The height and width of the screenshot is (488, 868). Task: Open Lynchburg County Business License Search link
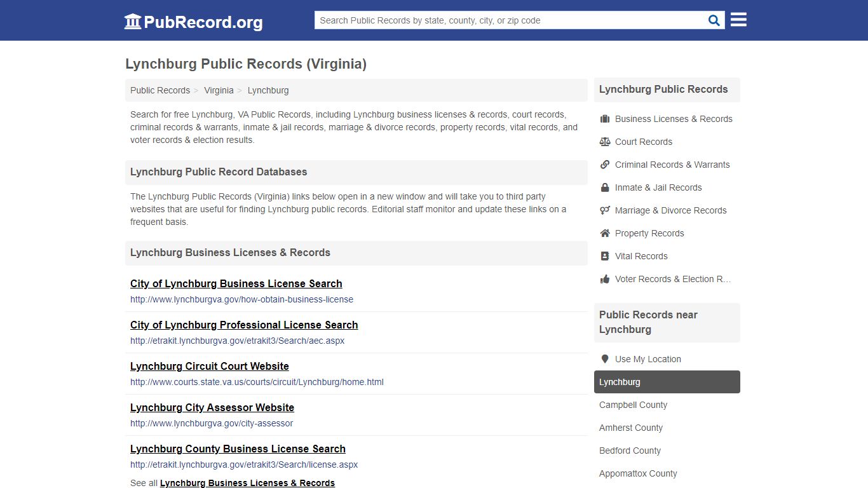pyautogui.click(x=238, y=449)
